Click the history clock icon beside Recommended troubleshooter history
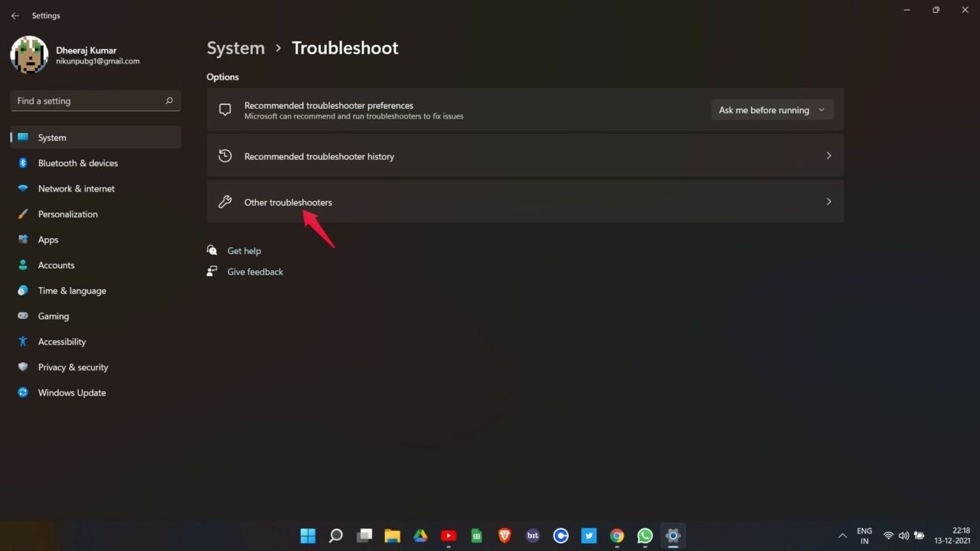The image size is (980, 551). (225, 156)
